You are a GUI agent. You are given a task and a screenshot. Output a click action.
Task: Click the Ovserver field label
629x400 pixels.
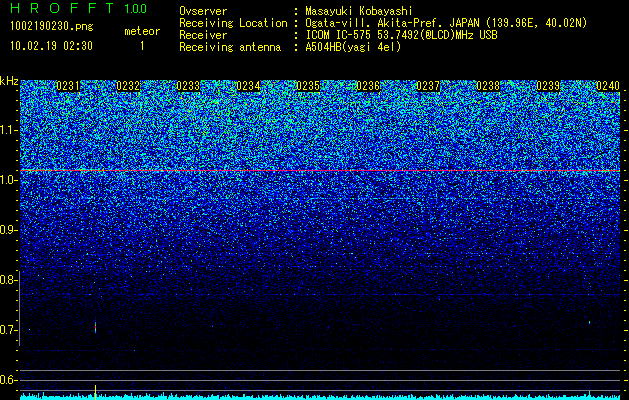click(203, 11)
